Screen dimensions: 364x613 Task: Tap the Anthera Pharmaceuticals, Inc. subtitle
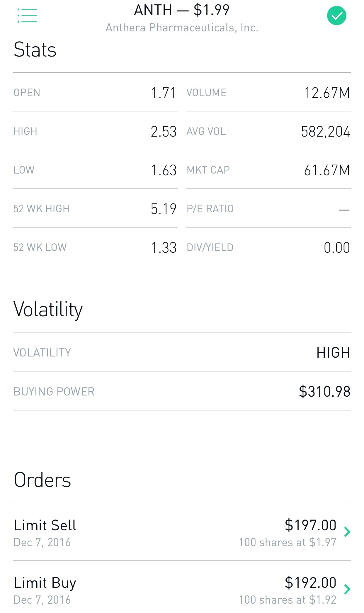coord(182,28)
